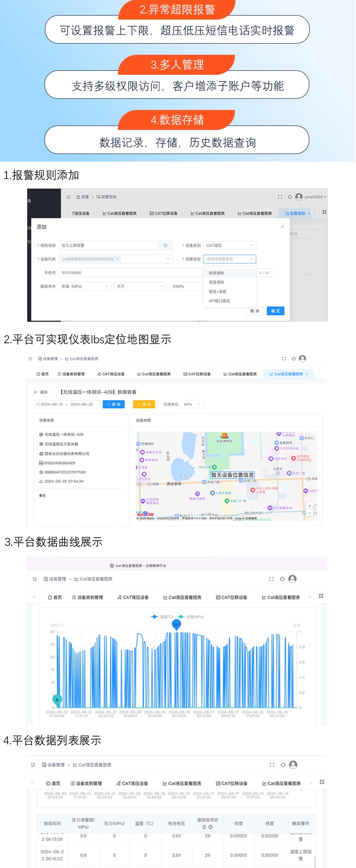Click collapse-menu icon left of 报警 breadcrumb
Image resolution: width=356 pixels, height=868 pixels.
coord(69,197)
